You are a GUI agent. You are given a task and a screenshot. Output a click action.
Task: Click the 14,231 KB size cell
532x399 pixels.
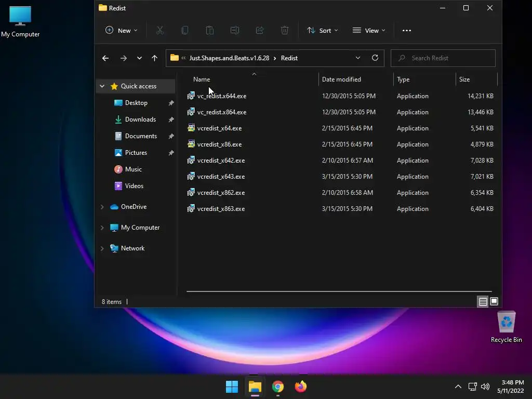[x=480, y=96]
